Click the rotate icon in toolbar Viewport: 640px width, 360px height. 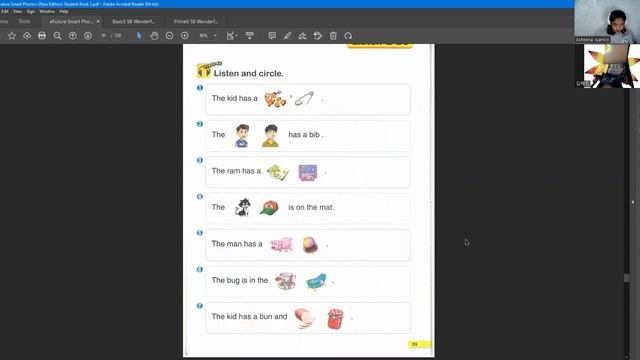tap(348, 36)
